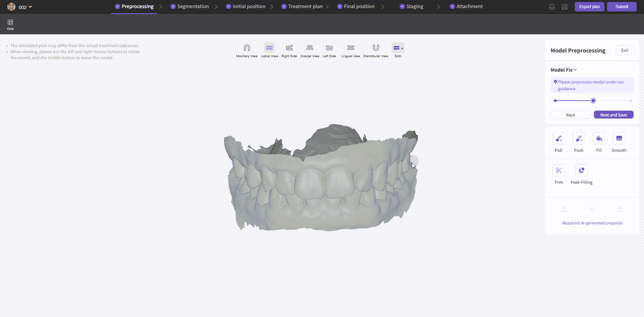644x317 pixels.
Task: Go to the Staging step tab
Action: (411, 6)
